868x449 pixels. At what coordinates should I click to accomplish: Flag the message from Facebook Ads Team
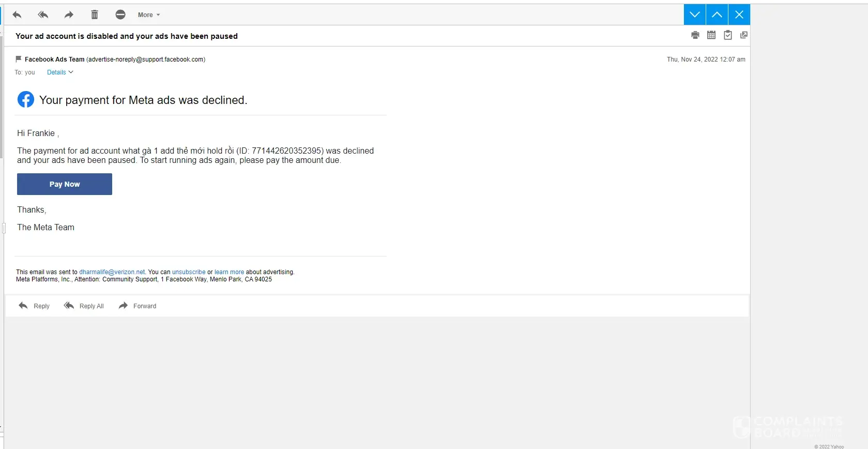pos(19,59)
